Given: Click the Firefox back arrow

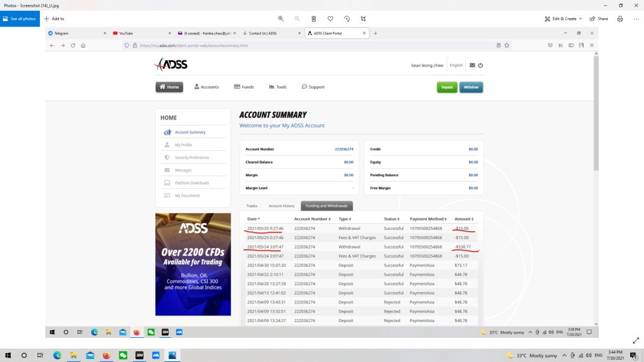Looking at the screenshot, I should click(x=52, y=46).
